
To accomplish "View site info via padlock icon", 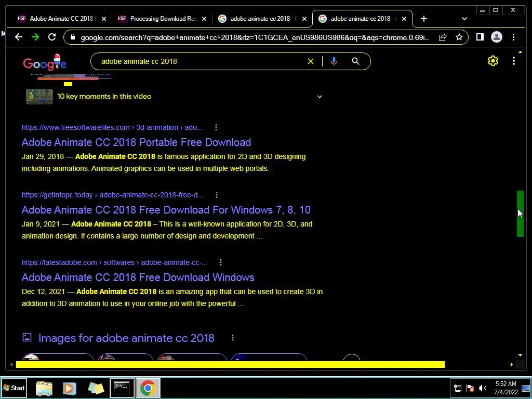I will [72, 37].
